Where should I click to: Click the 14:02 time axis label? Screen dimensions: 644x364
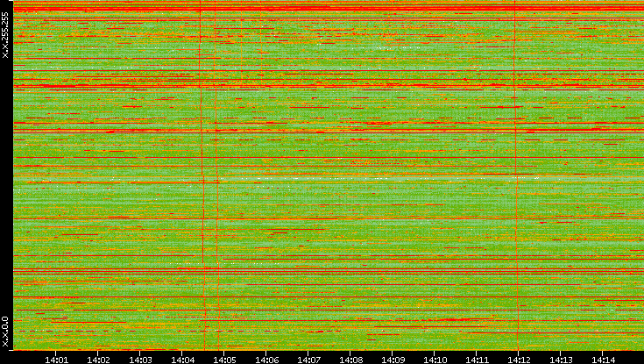[98, 360]
